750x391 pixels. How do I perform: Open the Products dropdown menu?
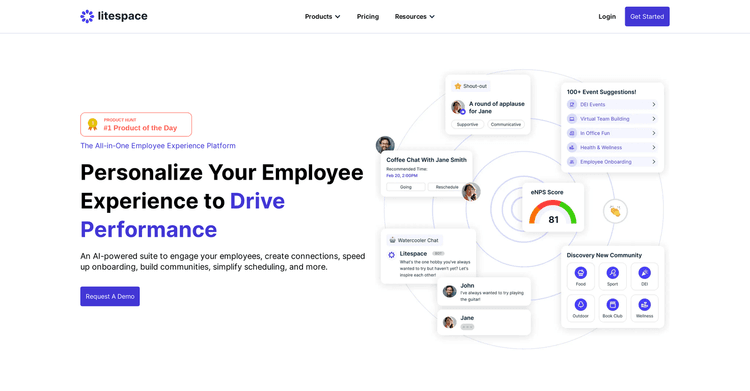pos(322,16)
